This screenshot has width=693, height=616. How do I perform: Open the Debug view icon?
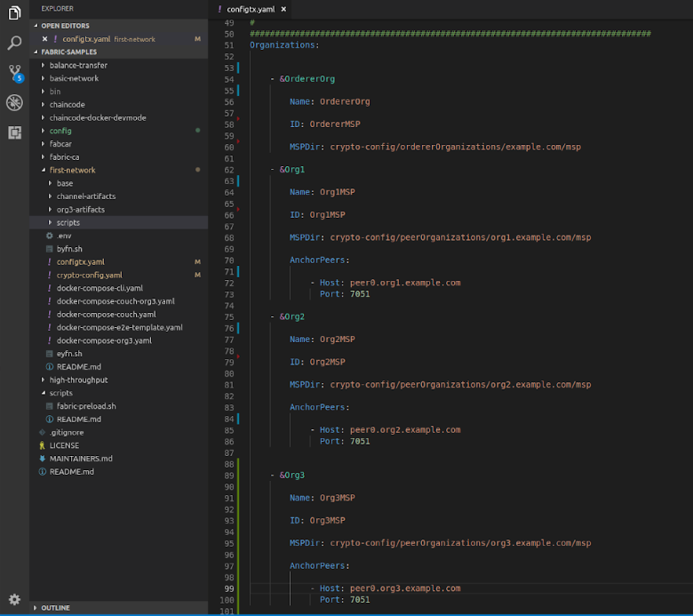[x=14, y=102]
